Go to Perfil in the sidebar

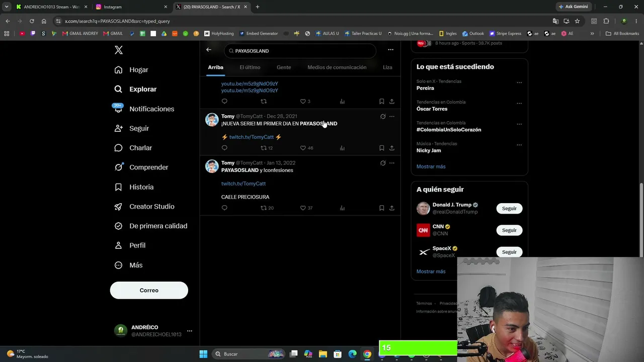130,245
